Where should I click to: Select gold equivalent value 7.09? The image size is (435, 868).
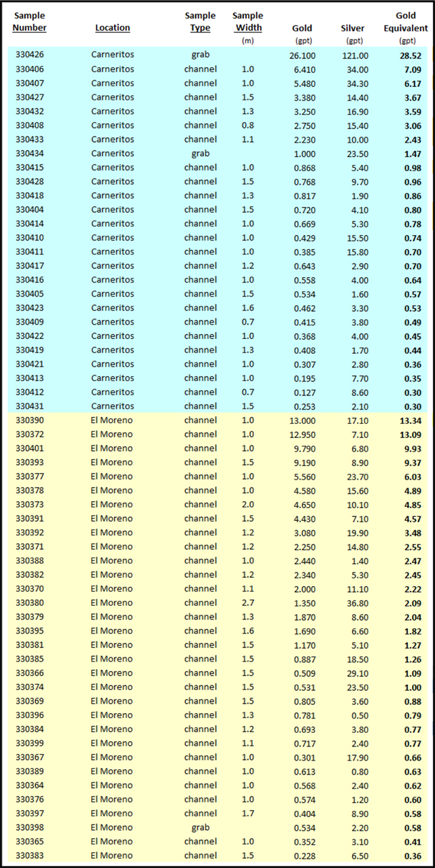click(x=412, y=69)
